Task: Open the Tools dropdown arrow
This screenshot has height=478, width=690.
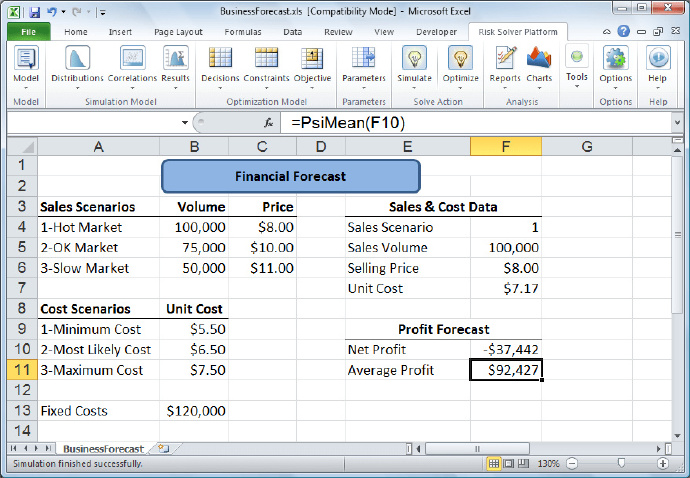Action: tap(577, 86)
